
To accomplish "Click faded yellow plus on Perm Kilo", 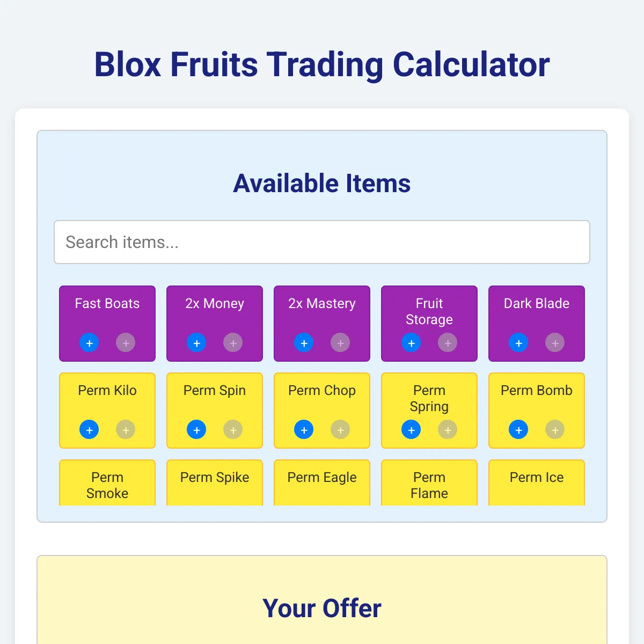I will tap(126, 429).
